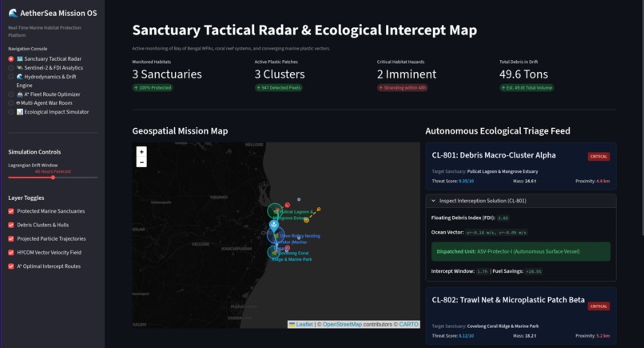This screenshot has height=348, width=644.
Task: Click the '3 Clusters' metric value
Action: point(280,74)
